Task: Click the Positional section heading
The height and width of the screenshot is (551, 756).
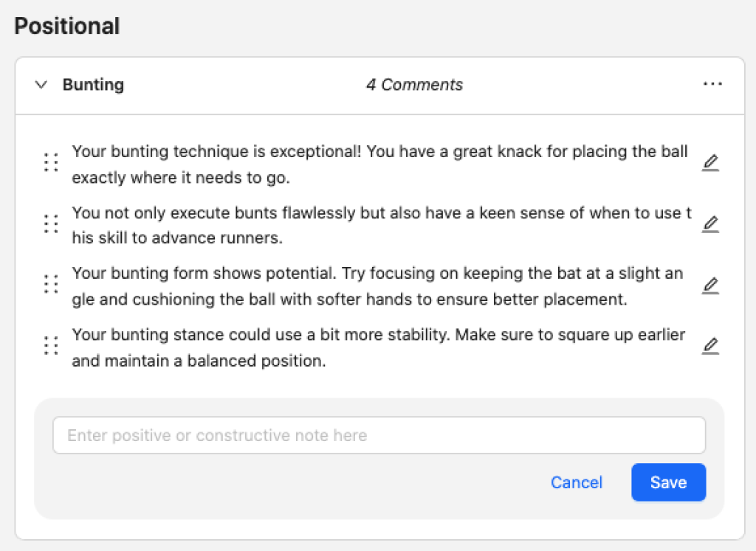Action: tap(67, 27)
